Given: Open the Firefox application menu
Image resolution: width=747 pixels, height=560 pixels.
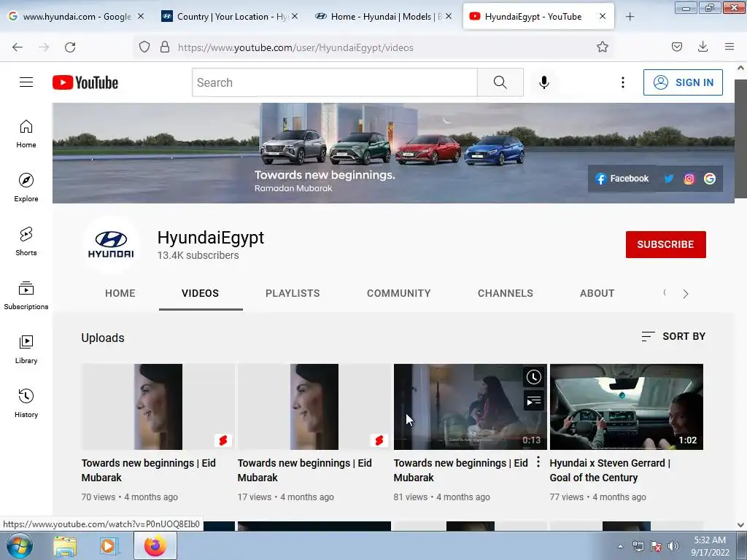Looking at the screenshot, I should [x=729, y=47].
